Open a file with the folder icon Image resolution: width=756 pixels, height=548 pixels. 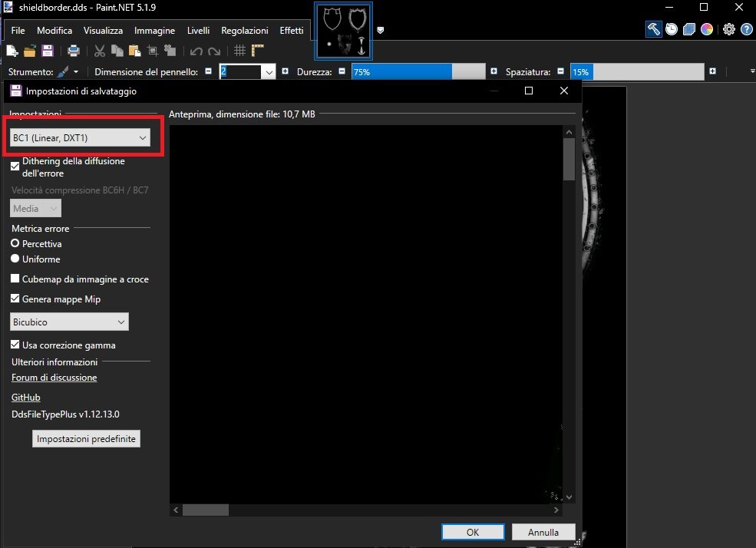pos(30,51)
